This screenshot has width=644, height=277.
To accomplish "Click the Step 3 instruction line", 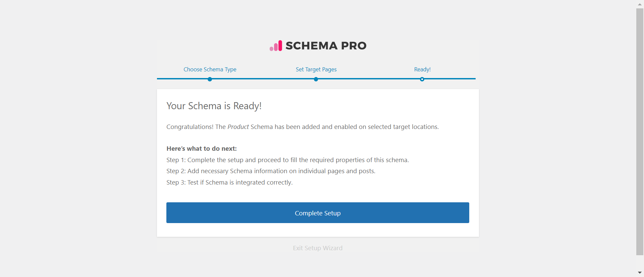I will (x=229, y=183).
